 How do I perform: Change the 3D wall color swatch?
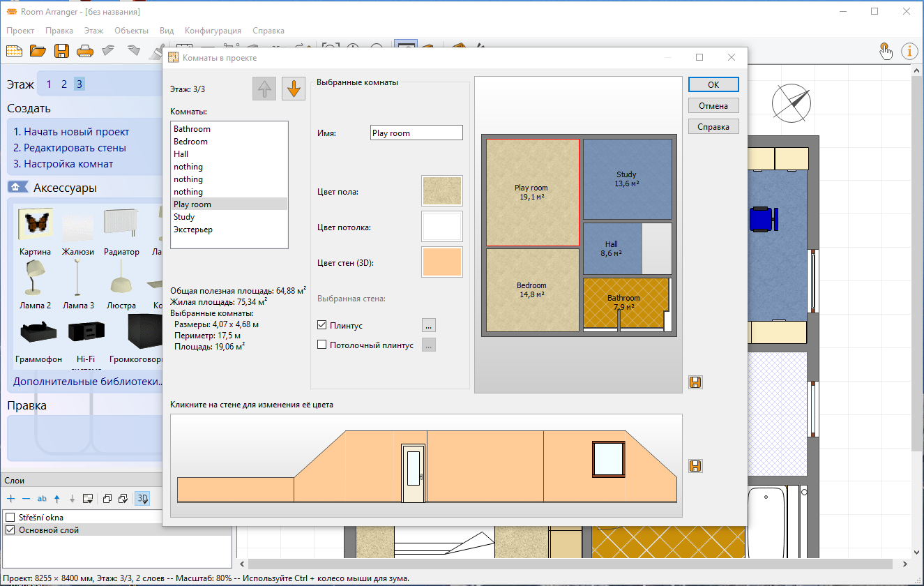(x=442, y=262)
